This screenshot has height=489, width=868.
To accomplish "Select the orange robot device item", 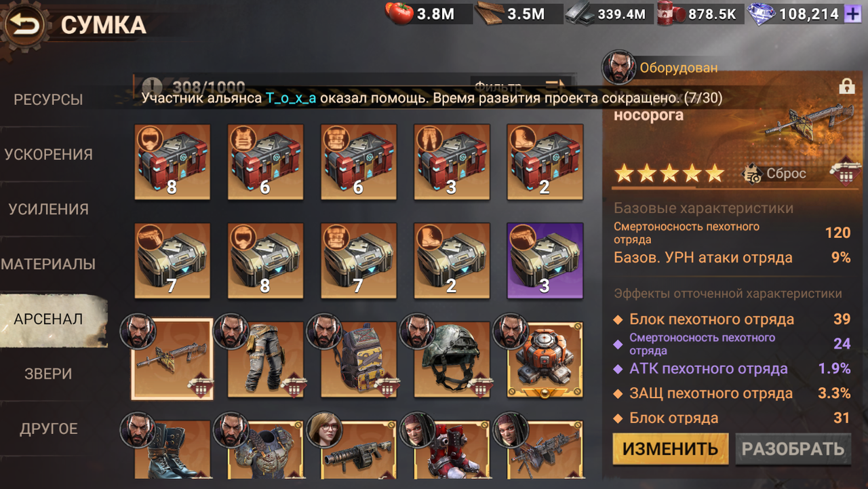I will coord(545,359).
